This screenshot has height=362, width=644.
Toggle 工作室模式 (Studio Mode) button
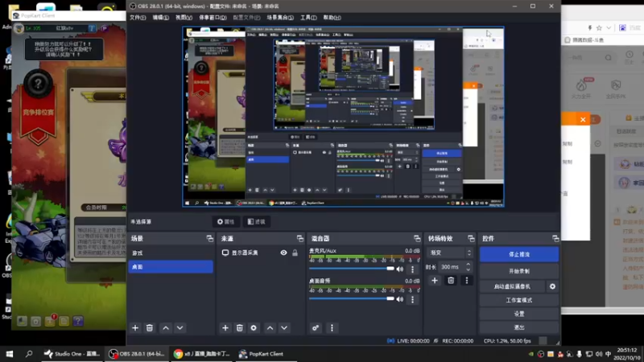[519, 300]
